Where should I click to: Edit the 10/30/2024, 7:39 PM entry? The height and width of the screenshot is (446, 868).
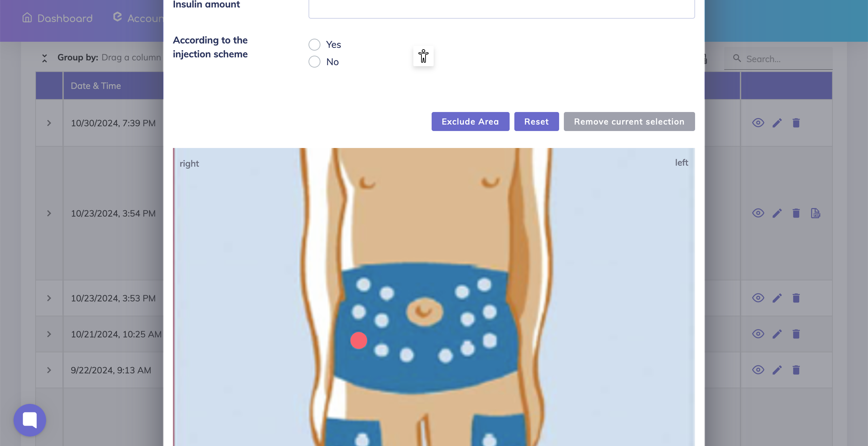click(x=777, y=123)
